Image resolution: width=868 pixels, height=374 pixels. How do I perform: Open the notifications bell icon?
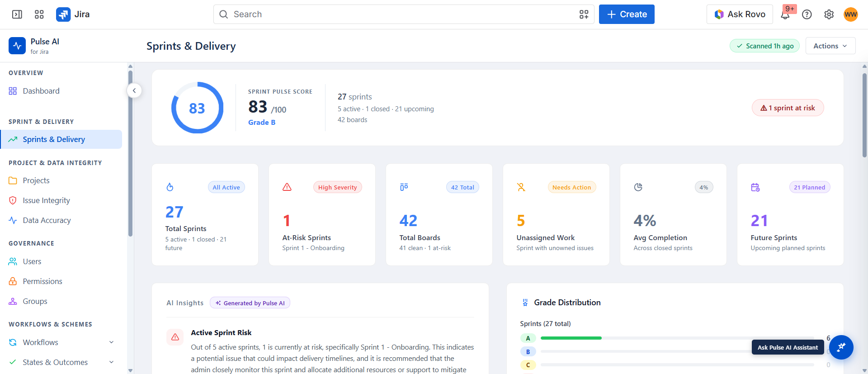coord(785,14)
